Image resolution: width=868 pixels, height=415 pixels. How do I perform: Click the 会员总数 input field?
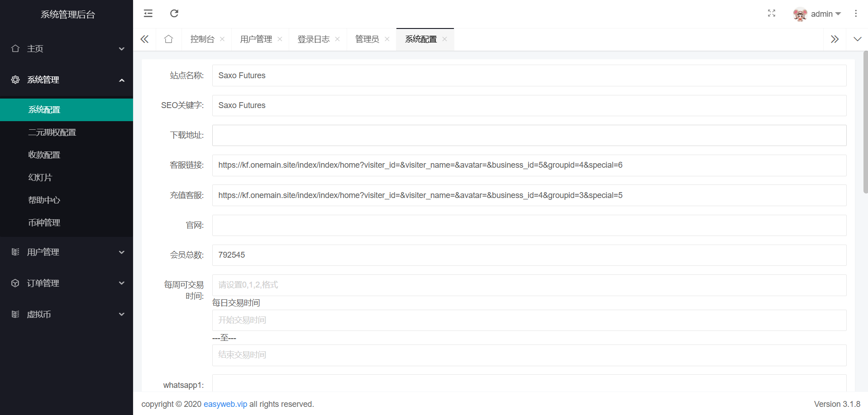coord(529,255)
